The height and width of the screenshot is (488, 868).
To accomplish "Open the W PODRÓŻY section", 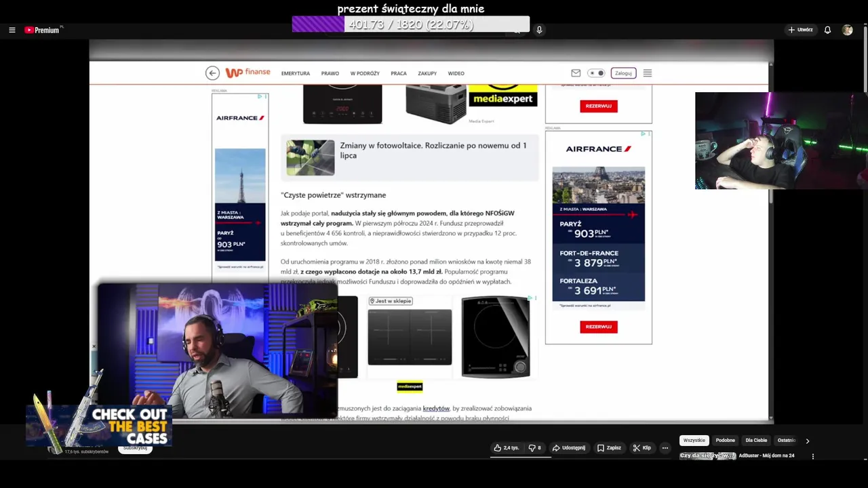I will [365, 73].
